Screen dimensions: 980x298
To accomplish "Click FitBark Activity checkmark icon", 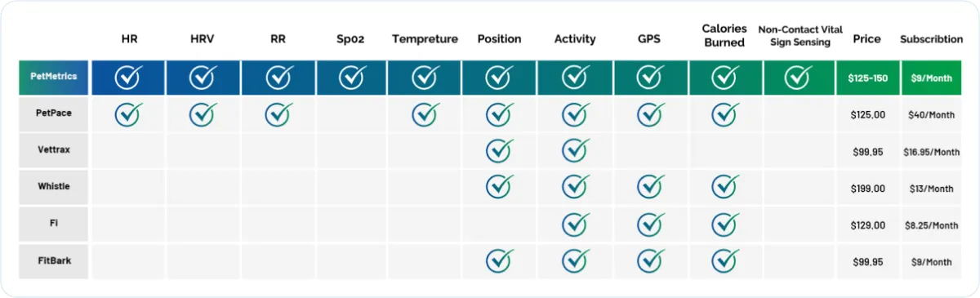I will (x=576, y=260).
